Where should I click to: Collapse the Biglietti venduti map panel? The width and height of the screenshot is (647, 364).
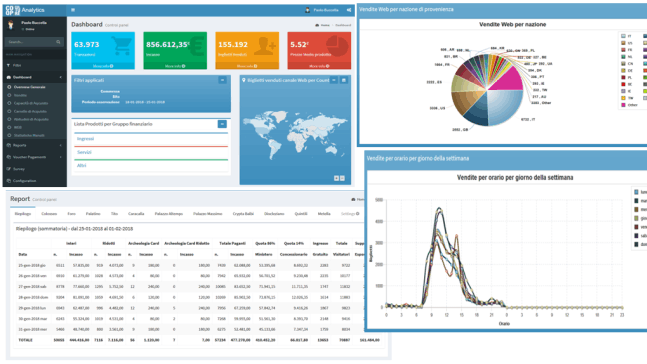334,80
